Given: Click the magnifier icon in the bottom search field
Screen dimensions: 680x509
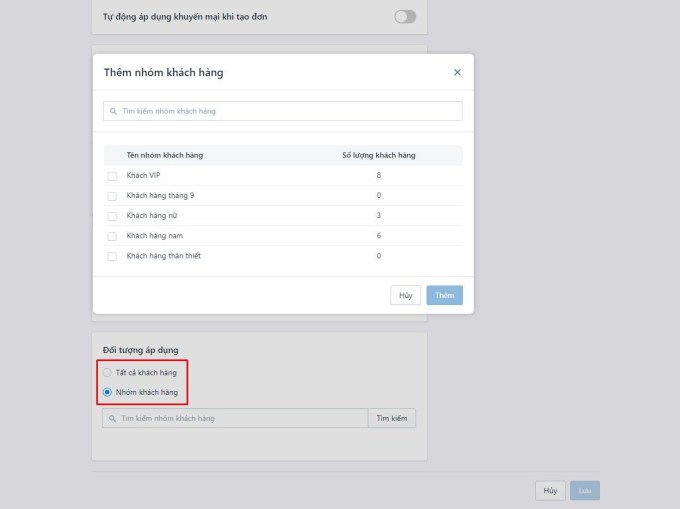Looking at the screenshot, I should tap(112, 418).
